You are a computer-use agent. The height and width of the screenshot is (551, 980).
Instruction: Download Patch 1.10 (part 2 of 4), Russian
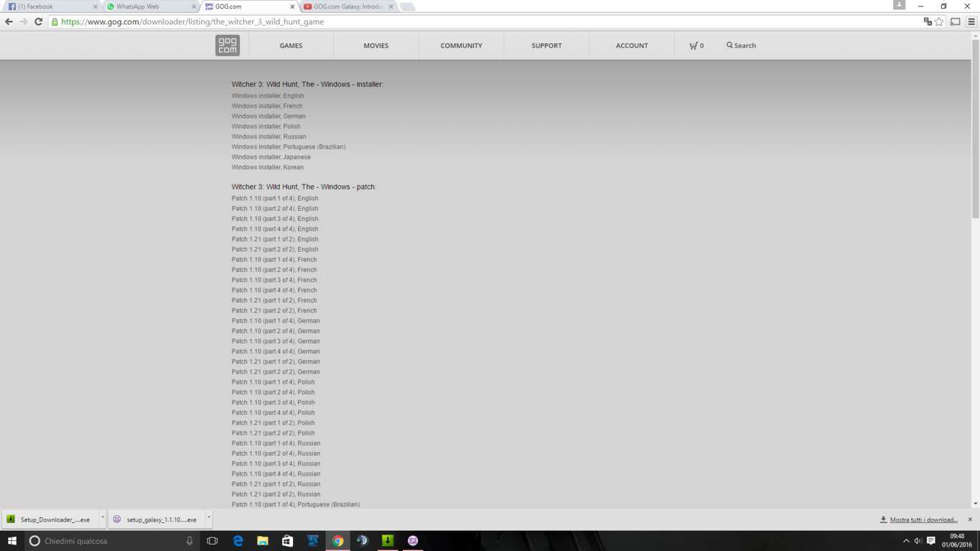click(x=276, y=453)
